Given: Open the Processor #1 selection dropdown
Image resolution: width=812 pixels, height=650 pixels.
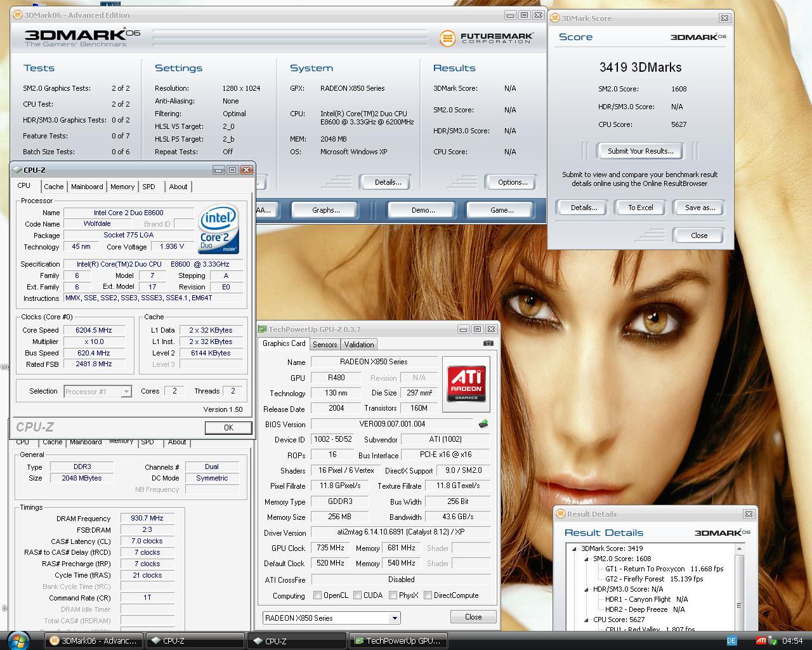Looking at the screenshot, I should pyautogui.click(x=126, y=392).
